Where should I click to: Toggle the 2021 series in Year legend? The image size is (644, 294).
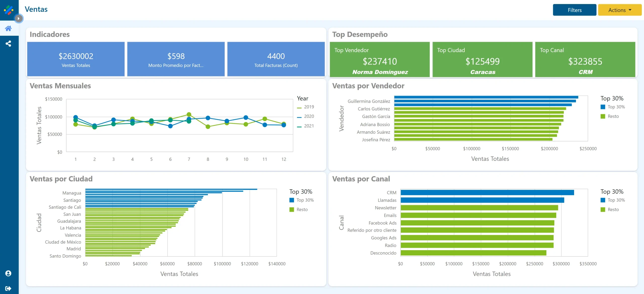pyautogui.click(x=308, y=126)
